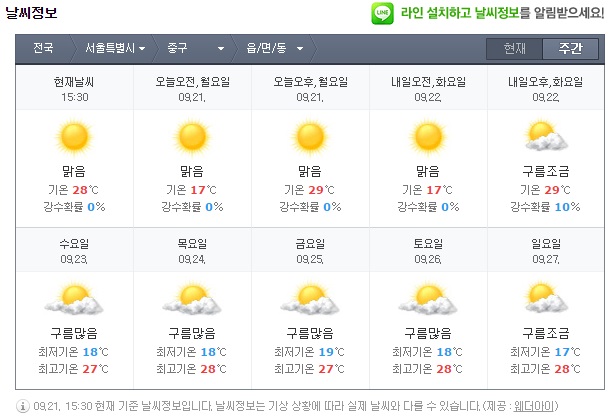
Task: Select the 전국 nationwide tab
Action: [43, 48]
